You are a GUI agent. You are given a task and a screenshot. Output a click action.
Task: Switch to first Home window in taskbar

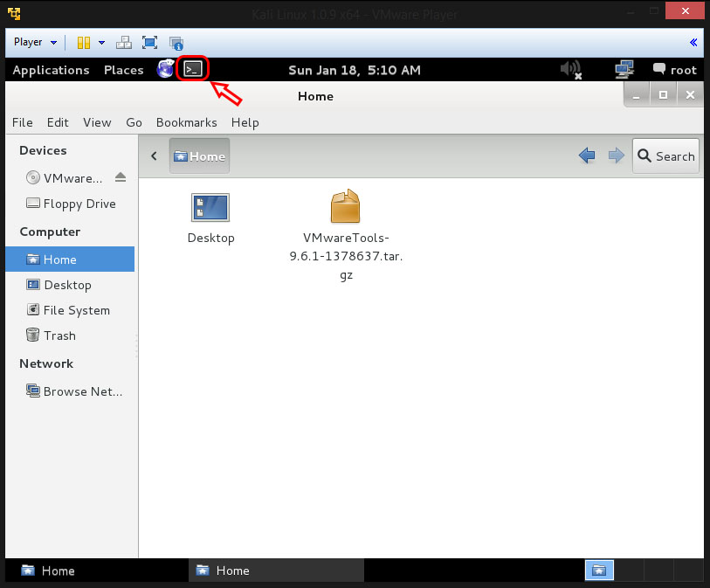click(x=96, y=571)
